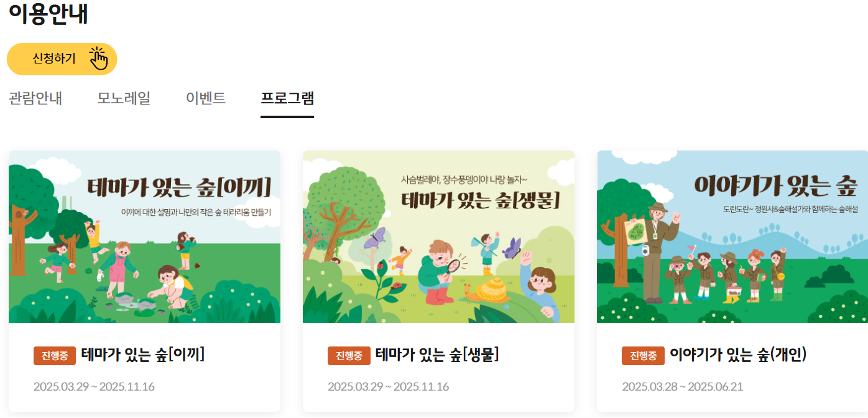This screenshot has width=868, height=418.
Task: Open the 이야기가 있는 숲 banner image
Action: click(x=732, y=237)
